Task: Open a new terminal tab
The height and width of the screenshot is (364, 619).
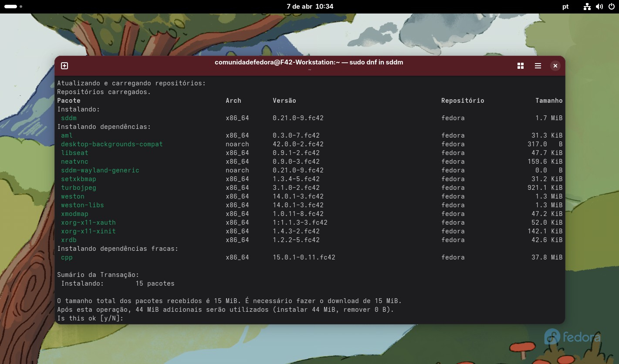Action: (x=64, y=66)
